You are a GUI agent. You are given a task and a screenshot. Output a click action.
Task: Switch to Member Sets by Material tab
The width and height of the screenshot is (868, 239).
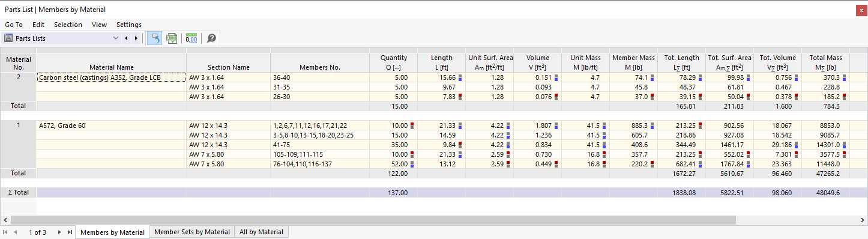point(192,232)
